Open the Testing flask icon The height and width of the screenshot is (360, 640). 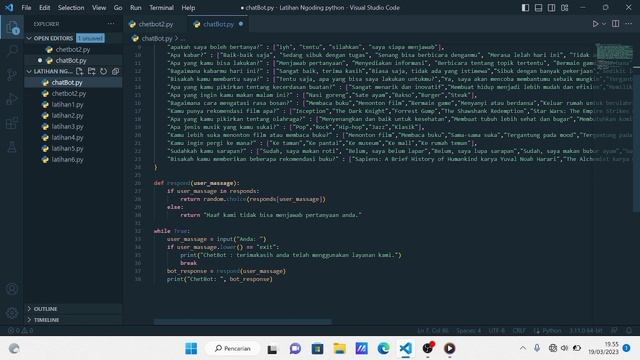tap(12, 147)
